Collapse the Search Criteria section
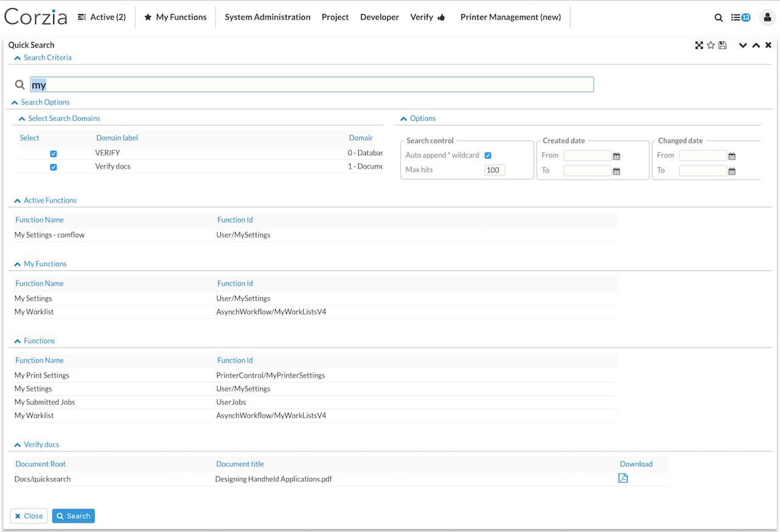 tap(43, 58)
